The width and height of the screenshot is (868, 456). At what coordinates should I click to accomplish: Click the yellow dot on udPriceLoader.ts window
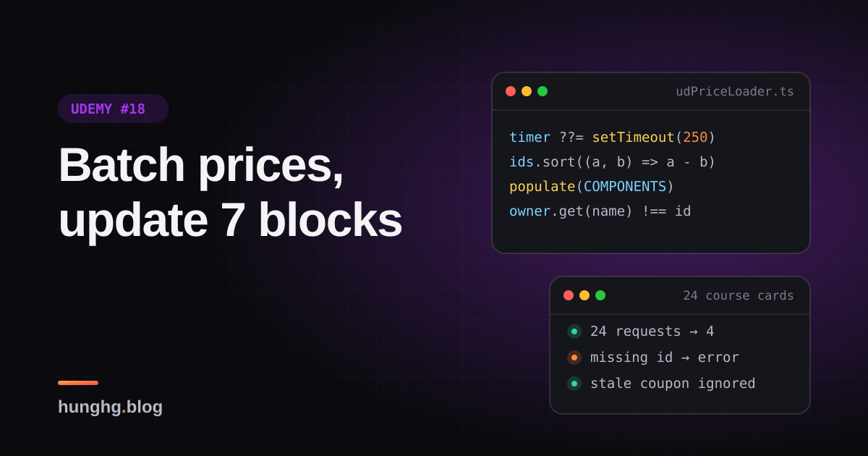[527, 91]
